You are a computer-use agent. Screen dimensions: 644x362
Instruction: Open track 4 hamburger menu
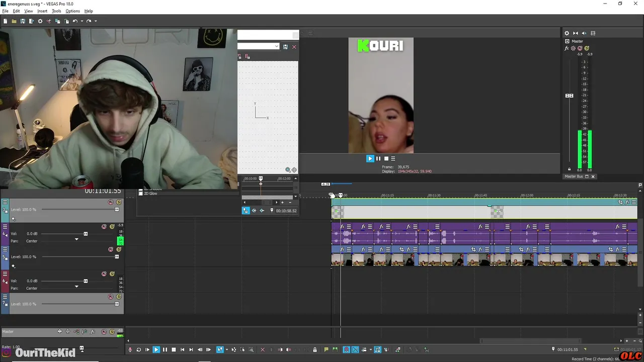click(x=5, y=227)
